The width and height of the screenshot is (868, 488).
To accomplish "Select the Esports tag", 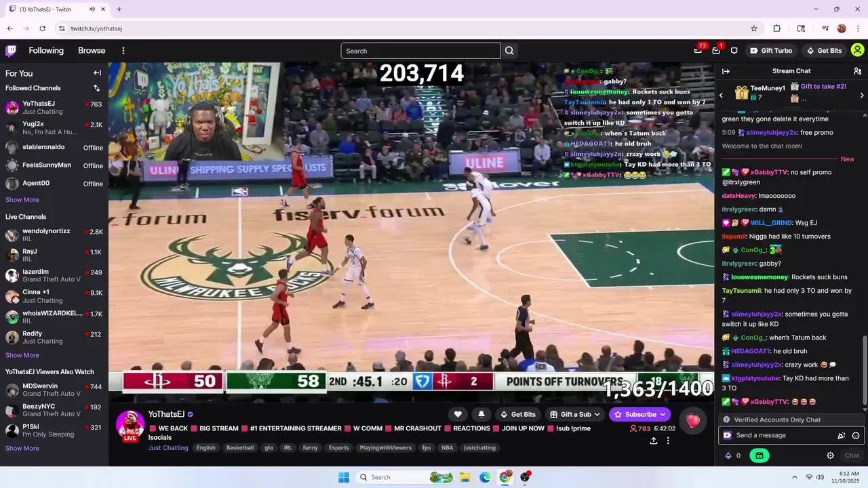I will pyautogui.click(x=338, y=448).
